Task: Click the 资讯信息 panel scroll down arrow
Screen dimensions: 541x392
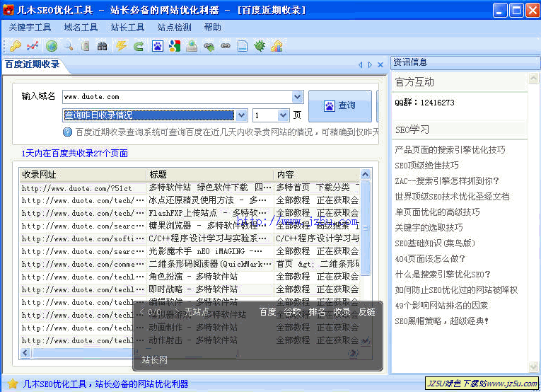Action: coord(533,367)
